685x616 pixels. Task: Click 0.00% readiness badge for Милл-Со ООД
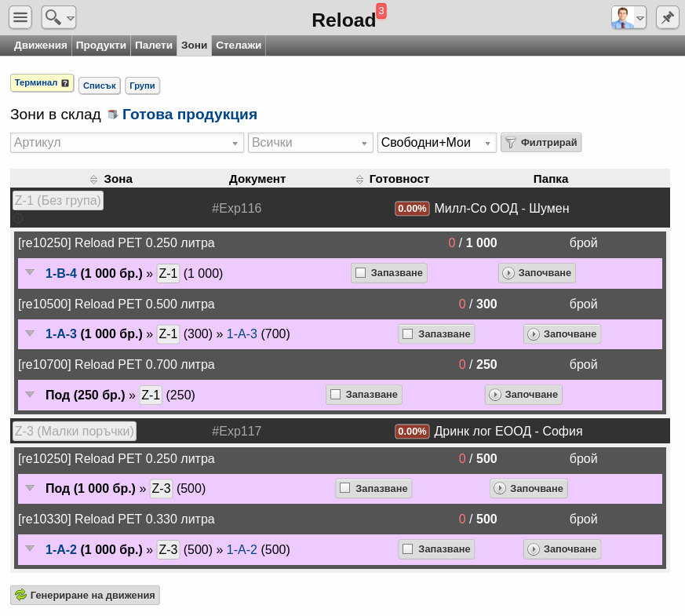412,209
